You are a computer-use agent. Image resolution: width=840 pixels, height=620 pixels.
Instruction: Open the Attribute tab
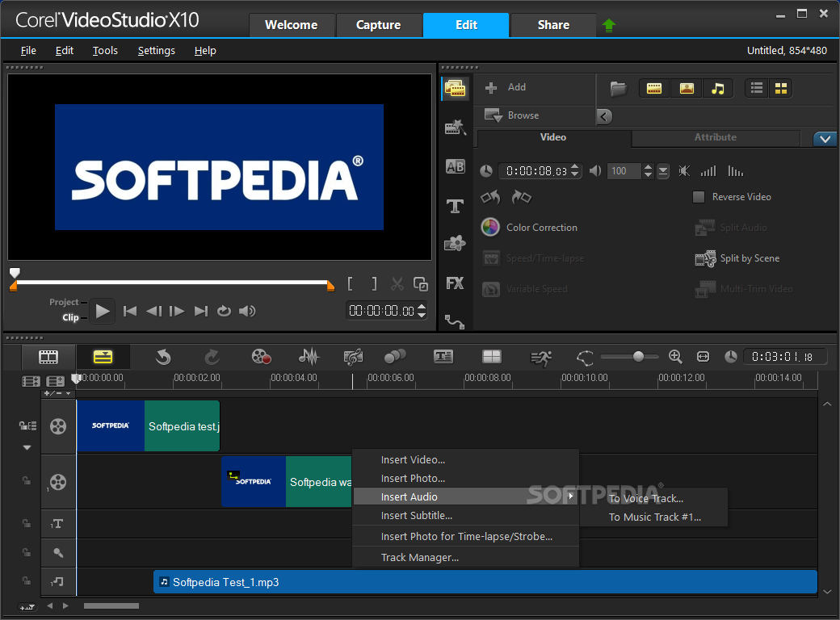point(715,137)
